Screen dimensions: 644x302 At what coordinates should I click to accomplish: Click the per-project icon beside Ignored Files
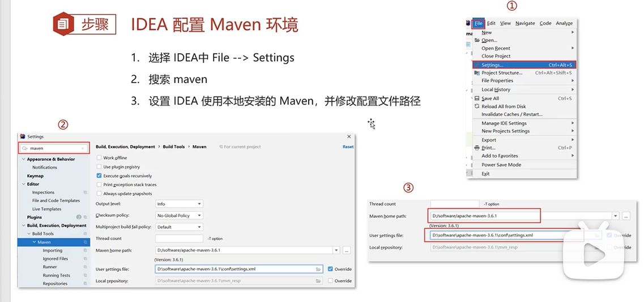(x=85, y=259)
